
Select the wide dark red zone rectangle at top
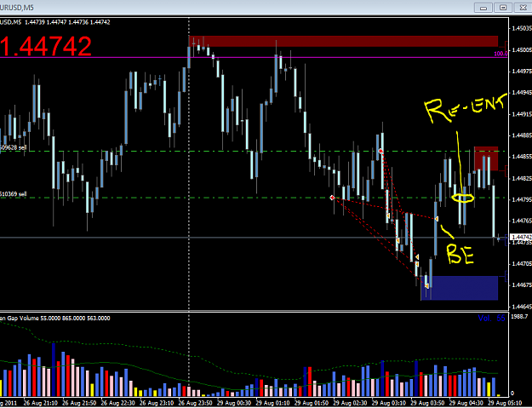(x=343, y=41)
